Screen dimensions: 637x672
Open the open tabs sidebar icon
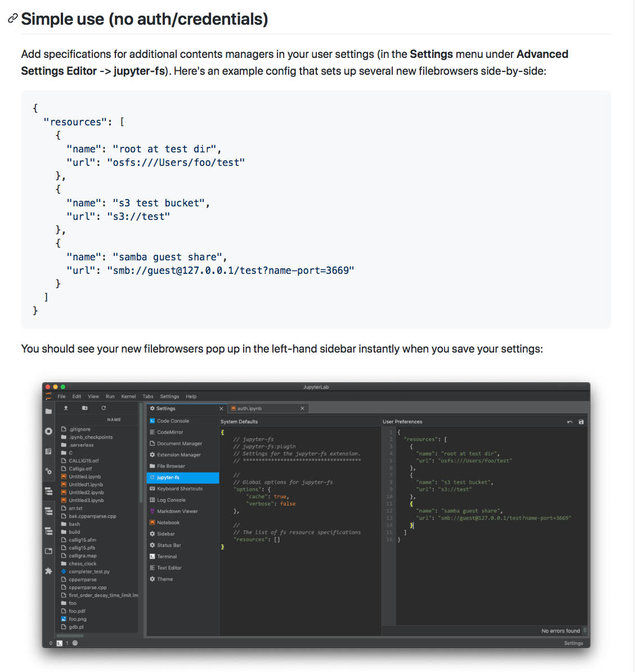(x=48, y=551)
